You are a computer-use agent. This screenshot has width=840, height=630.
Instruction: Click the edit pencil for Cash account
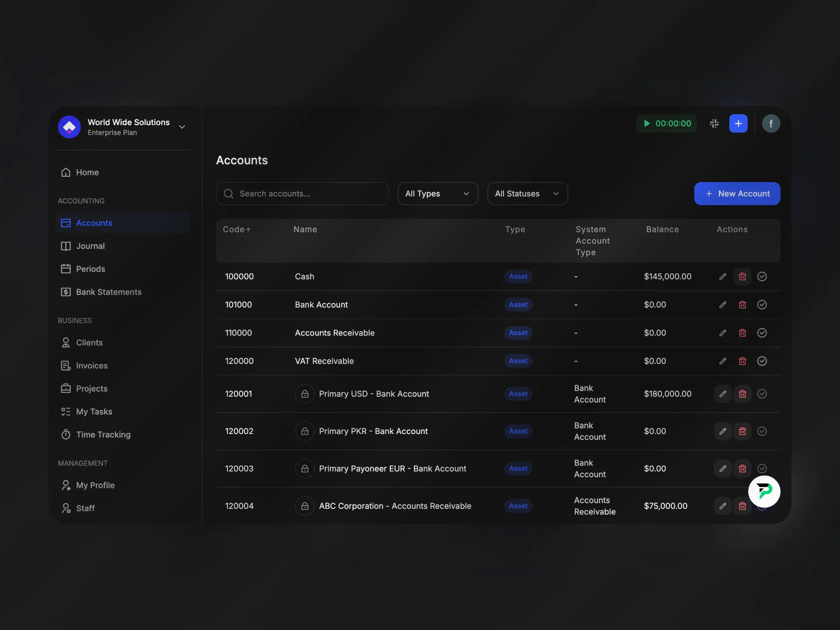point(723,276)
